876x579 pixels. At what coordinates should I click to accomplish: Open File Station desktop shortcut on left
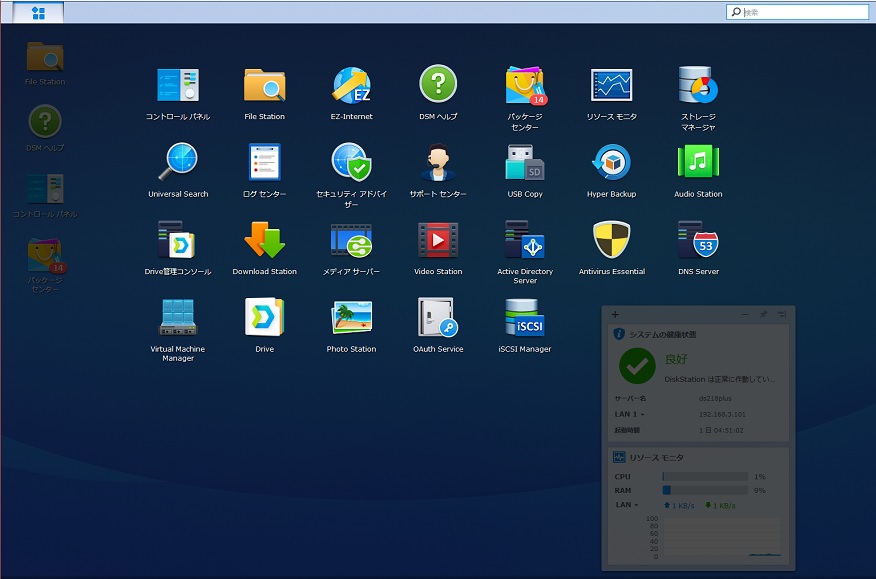[x=45, y=58]
